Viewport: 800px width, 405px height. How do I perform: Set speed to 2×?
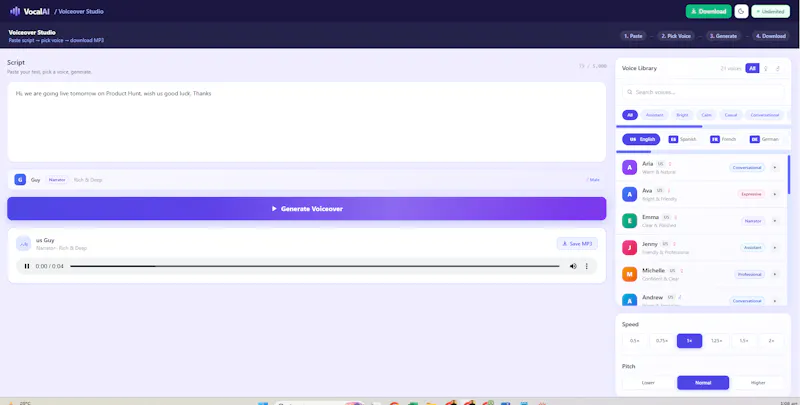[771, 341]
